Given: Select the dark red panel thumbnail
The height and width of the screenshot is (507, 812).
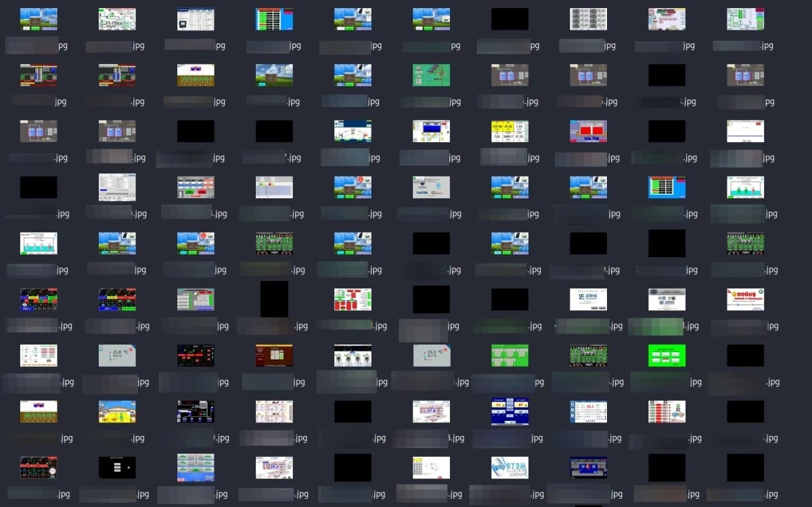Looking at the screenshot, I should point(274,355).
